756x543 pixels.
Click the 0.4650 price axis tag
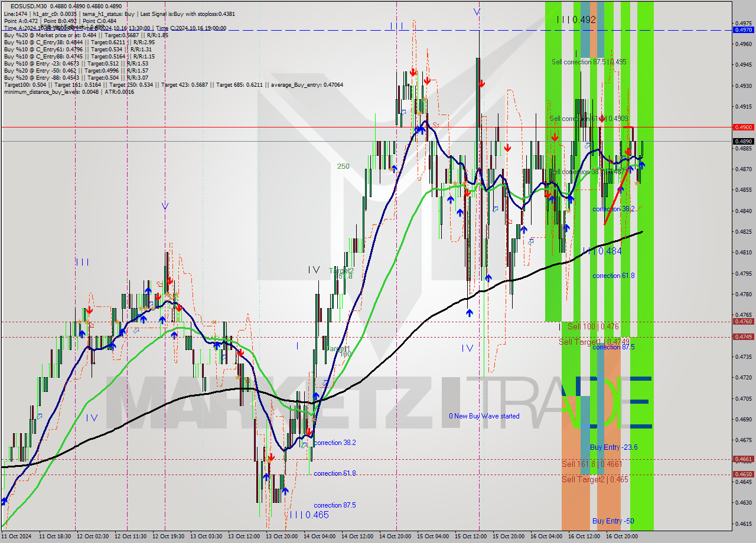coord(742,474)
